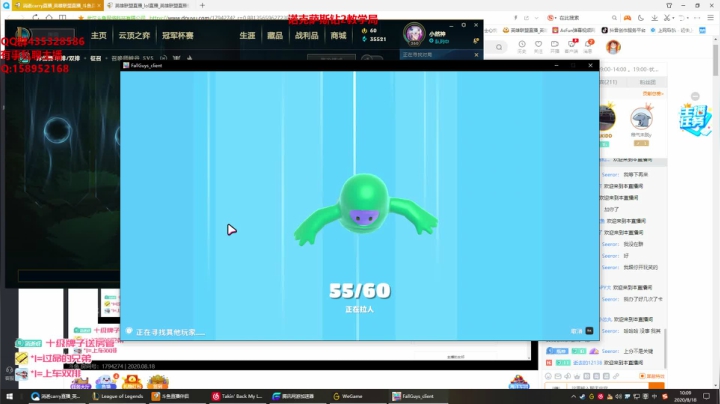720x404 pixels.
Task: Open the 抖音创作服务平台 bookmark
Action: [623, 30]
